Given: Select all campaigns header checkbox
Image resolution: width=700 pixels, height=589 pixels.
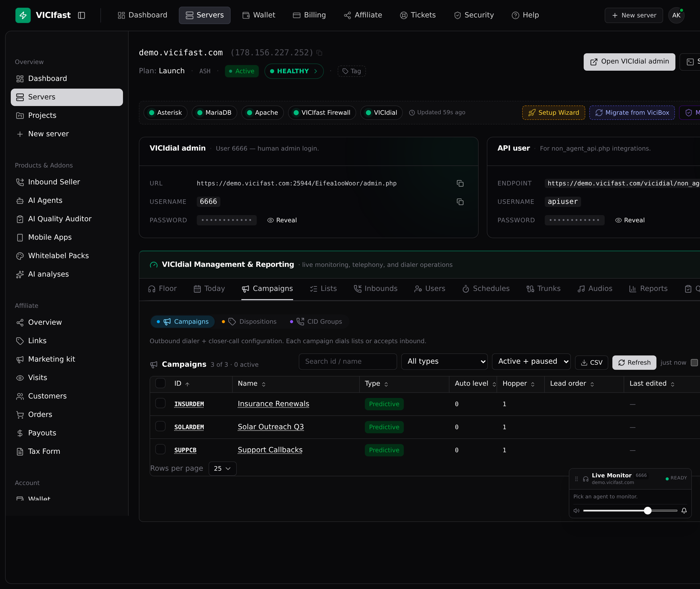Looking at the screenshot, I should point(160,383).
